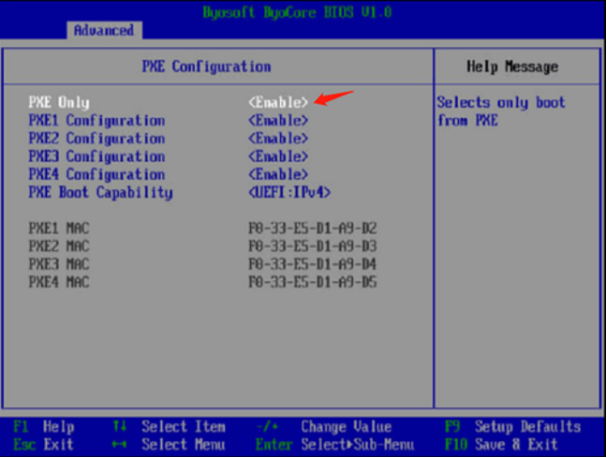The image size is (607, 458).
Task: Change PXE3 Configuration Enable value
Action: coord(278,156)
